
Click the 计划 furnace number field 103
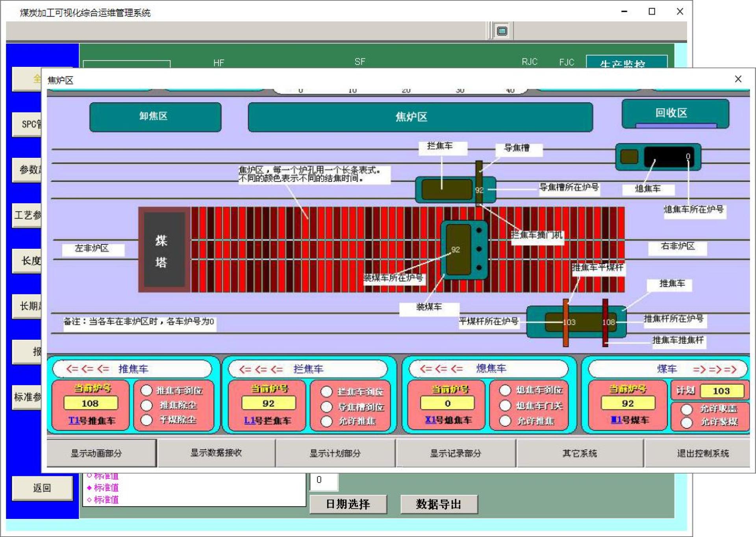[x=722, y=391]
